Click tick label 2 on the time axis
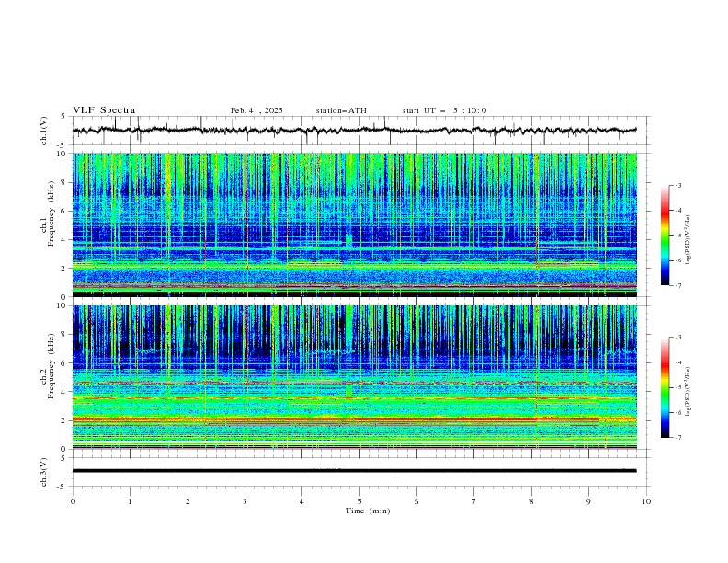This screenshot has height=563, width=728. [x=188, y=501]
